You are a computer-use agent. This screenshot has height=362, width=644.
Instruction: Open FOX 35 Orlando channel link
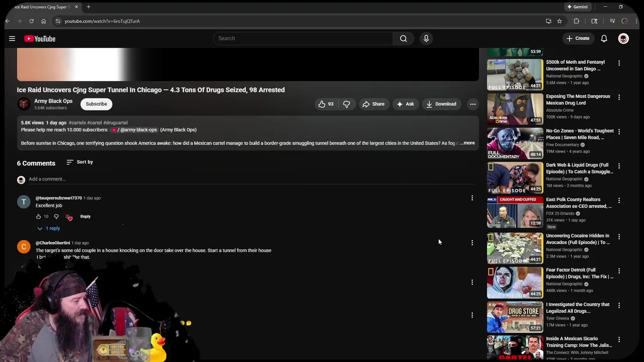point(561,213)
